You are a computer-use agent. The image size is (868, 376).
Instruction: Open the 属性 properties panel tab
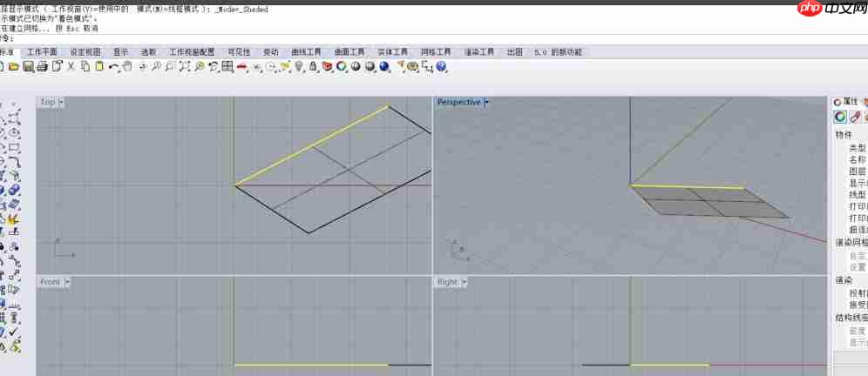click(845, 103)
